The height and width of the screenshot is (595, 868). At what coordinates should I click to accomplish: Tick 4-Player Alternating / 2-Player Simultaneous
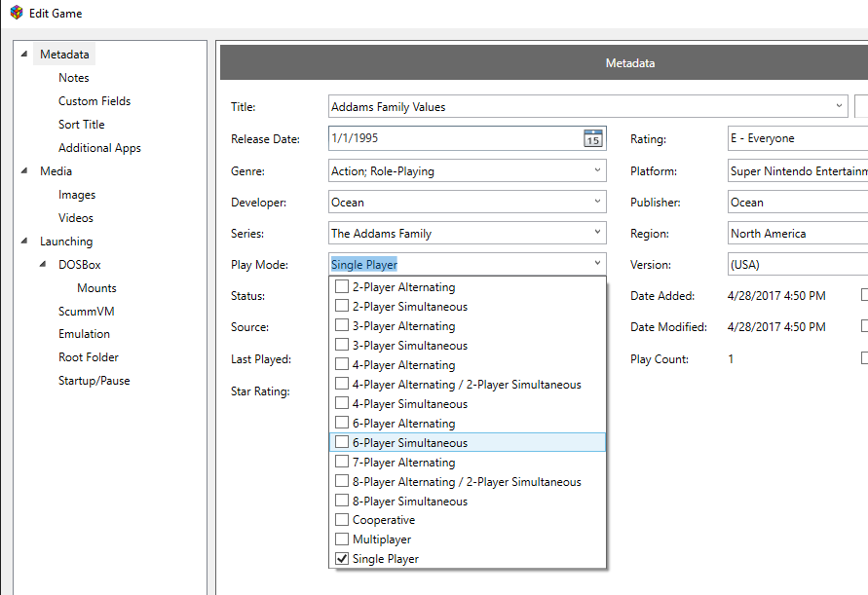point(342,384)
